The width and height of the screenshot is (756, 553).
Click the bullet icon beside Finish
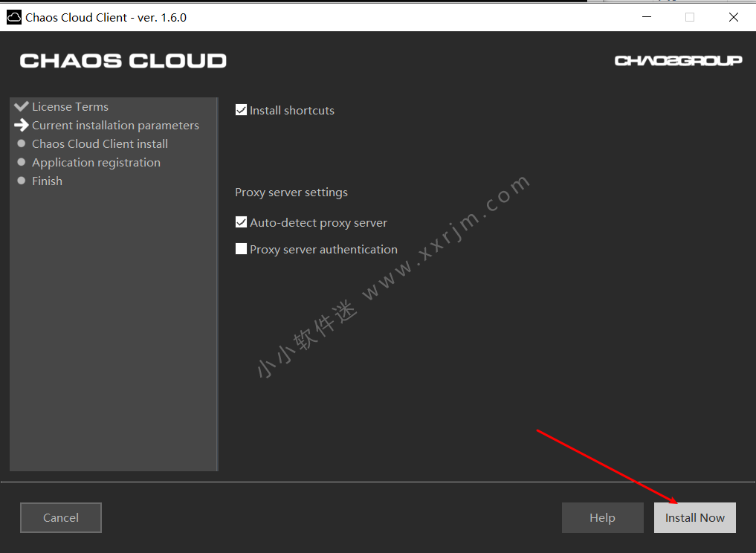coord(22,181)
